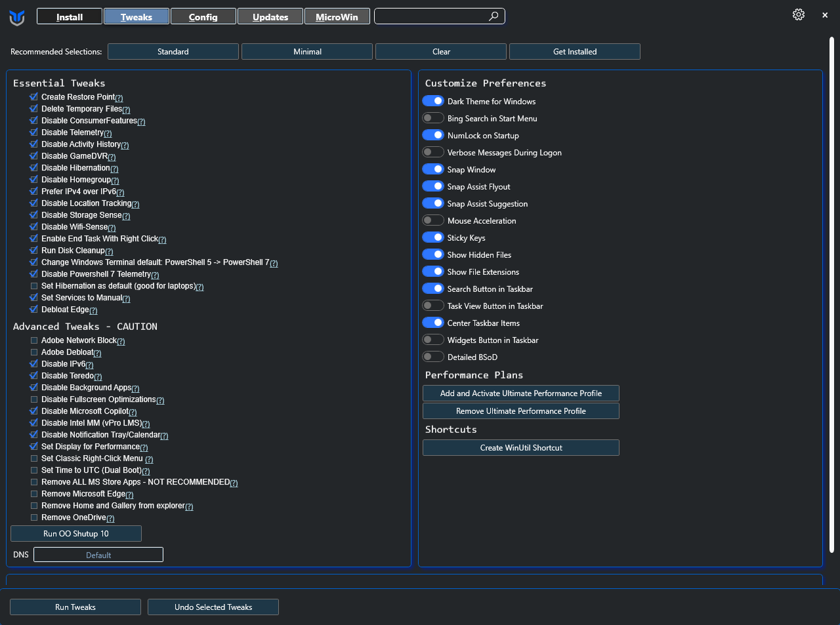840x625 pixels.
Task: Uncheck Delete Temporary Files
Action: 34,109
